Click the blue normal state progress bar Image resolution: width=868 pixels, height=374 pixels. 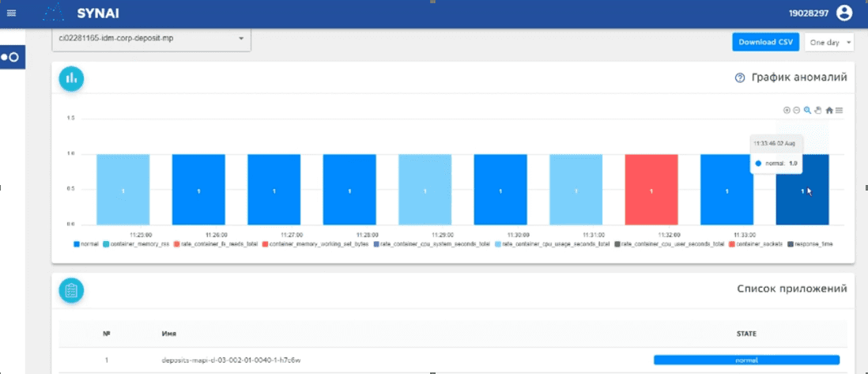[x=745, y=360]
